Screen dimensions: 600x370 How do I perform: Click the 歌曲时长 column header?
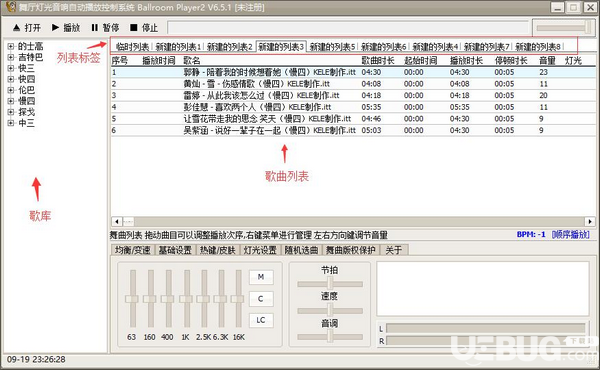click(378, 60)
